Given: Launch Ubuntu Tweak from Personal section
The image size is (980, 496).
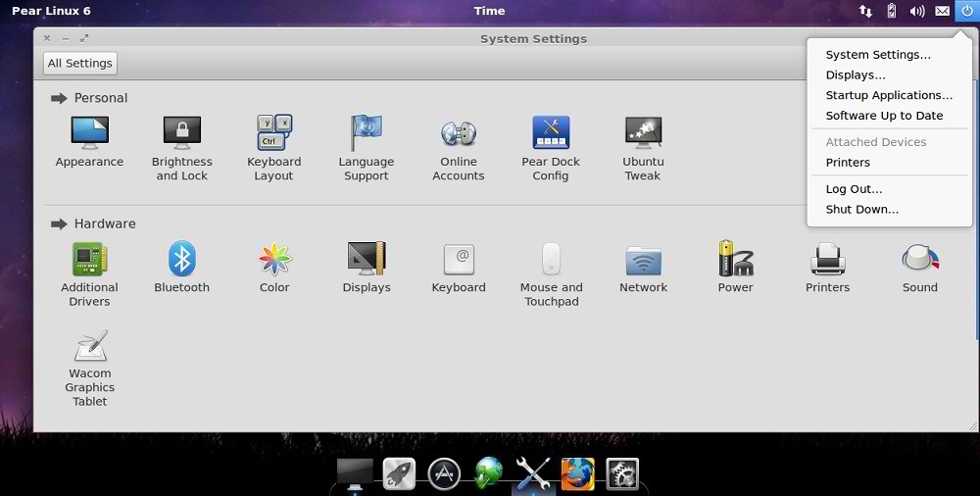Looking at the screenshot, I should pos(643,149).
